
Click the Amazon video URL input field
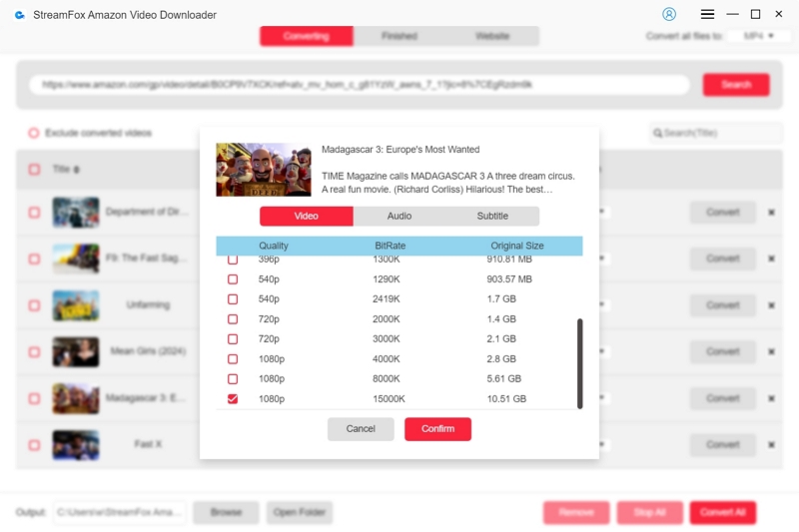tap(360, 85)
